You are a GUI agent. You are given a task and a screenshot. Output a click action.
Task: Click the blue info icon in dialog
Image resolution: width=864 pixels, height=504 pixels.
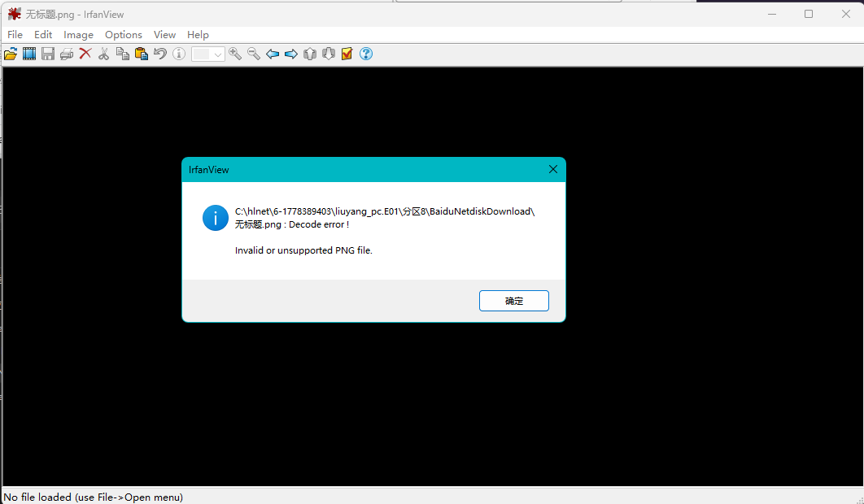click(216, 218)
